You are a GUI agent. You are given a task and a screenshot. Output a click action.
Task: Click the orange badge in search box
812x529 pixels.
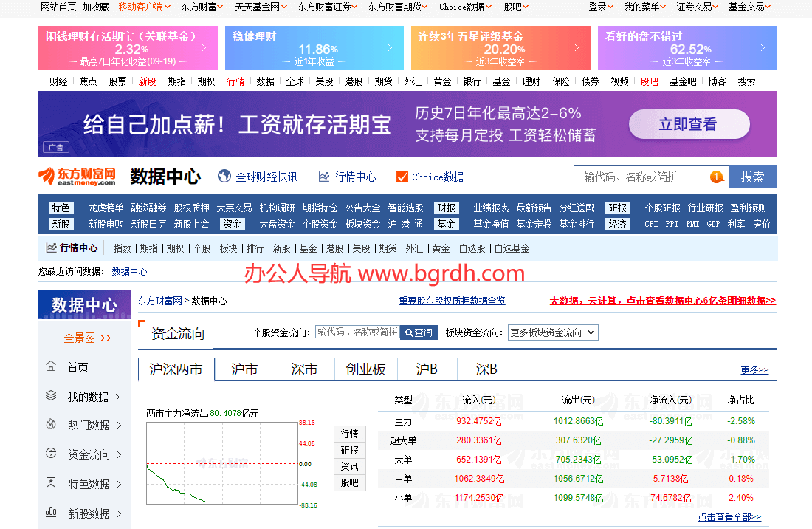point(717,177)
